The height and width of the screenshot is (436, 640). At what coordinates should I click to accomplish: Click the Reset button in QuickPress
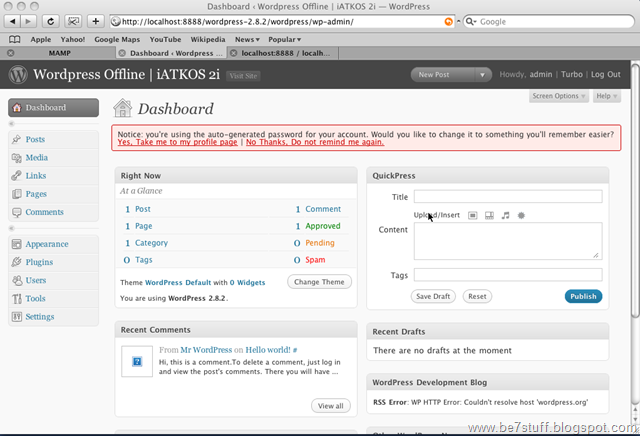coord(477,296)
